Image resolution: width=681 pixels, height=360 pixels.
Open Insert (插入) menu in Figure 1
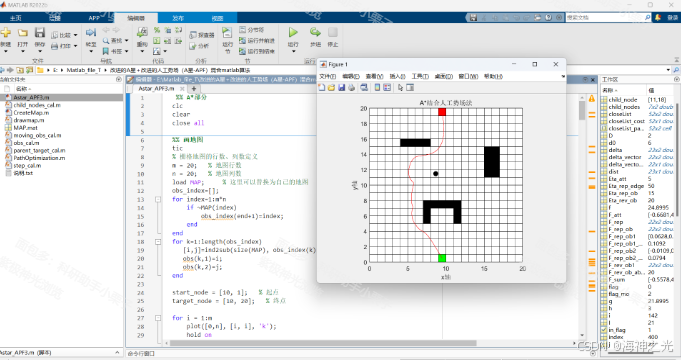click(397, 76)
